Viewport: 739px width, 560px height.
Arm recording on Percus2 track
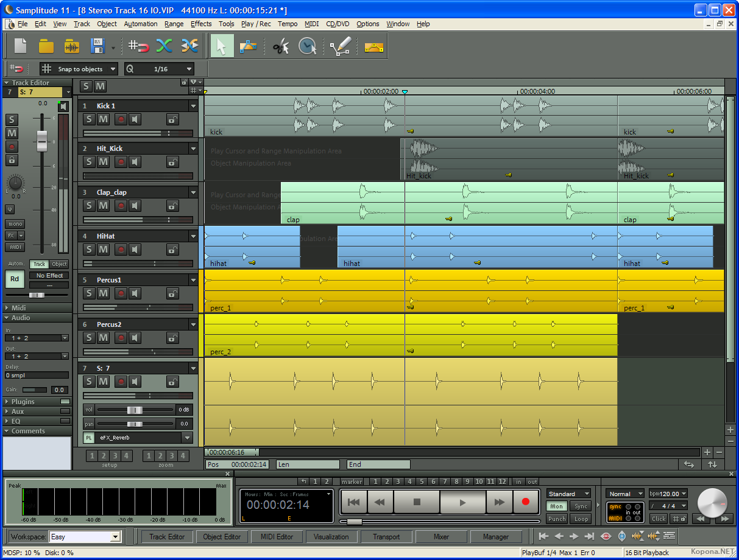(x=121, y=338)
